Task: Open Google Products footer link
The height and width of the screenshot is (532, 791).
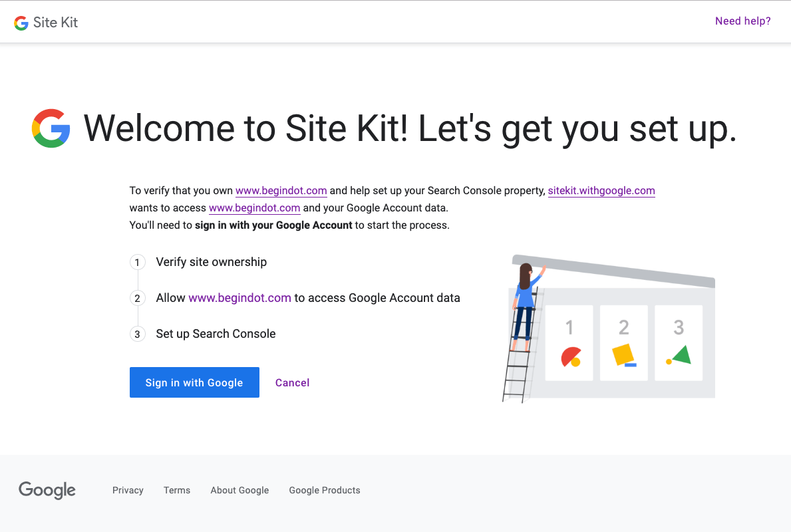Action: [325, 490]
